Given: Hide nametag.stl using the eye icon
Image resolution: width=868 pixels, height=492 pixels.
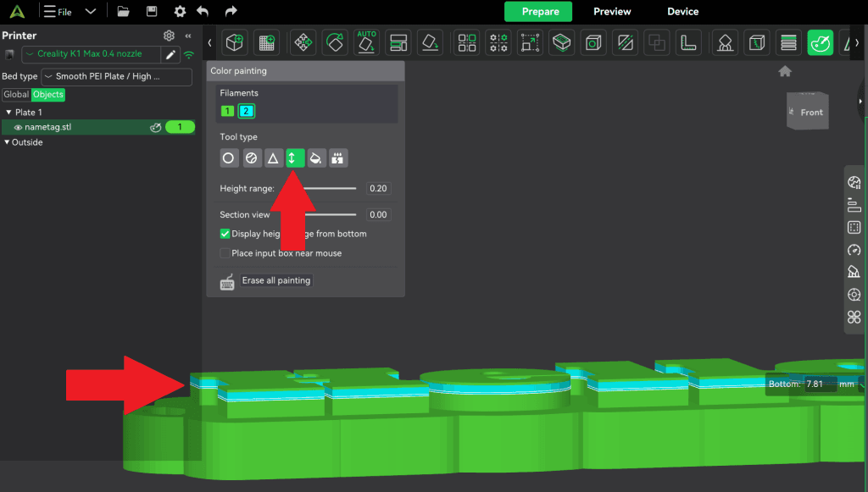Looking at the screenshot, I should tap(18, 127).
